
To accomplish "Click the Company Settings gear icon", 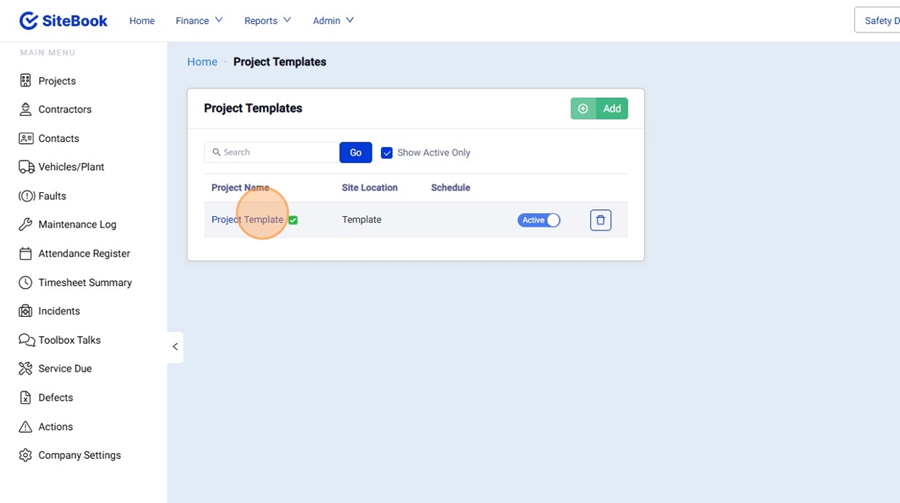I will 26,455.
